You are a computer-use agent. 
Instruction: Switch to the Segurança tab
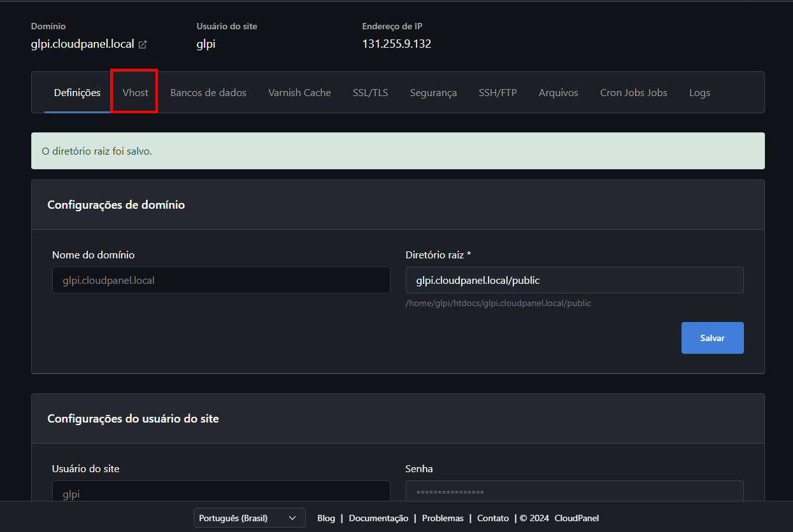pyautogui.click(x=433, y=93)
